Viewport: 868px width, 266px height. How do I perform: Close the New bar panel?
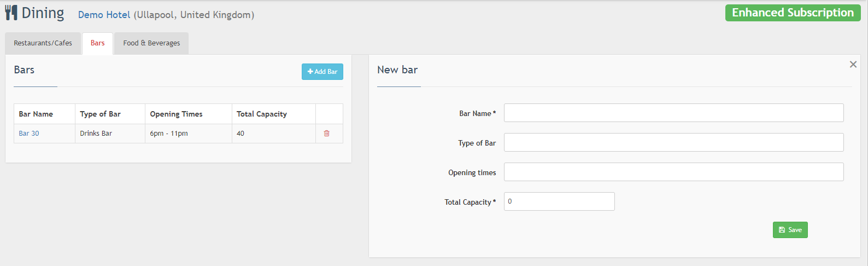click(x=853, y=65)
